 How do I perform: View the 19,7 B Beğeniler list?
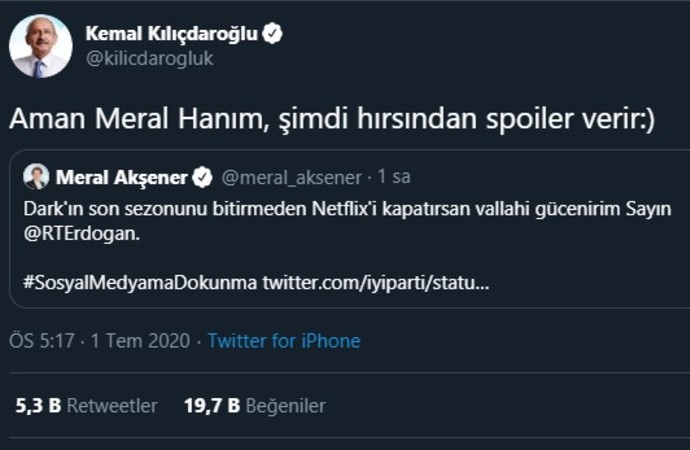tap(254, 406)
